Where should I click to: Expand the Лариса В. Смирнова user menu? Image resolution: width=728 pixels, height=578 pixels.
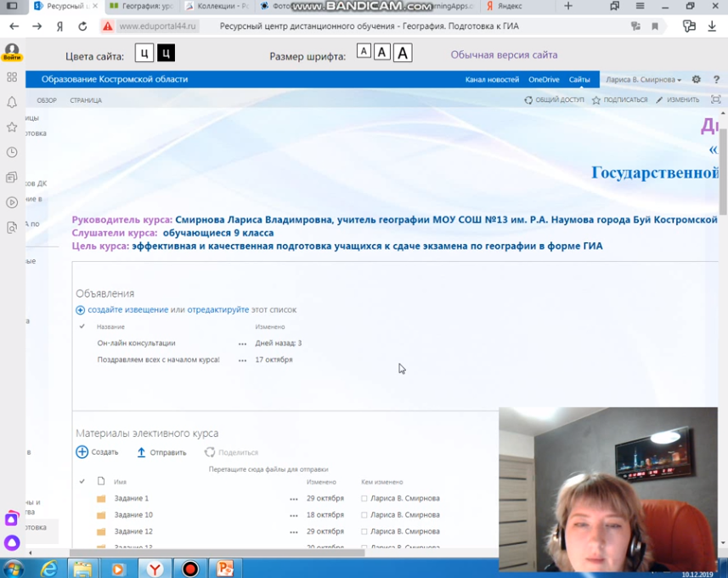(x=643, y=79)
